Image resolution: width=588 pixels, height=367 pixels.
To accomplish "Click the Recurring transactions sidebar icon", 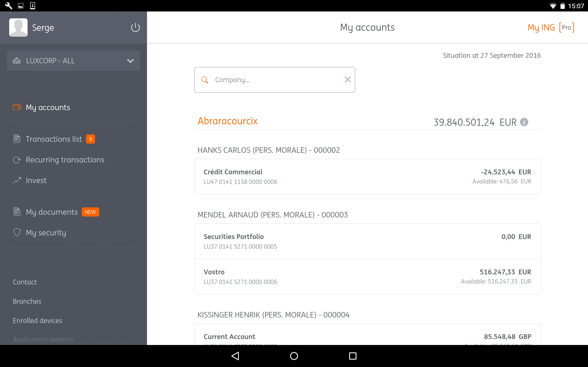I will click(17, 159).
